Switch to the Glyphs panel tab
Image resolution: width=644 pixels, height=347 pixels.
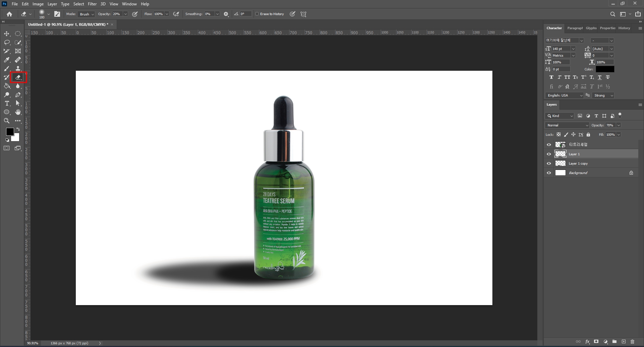[x=591, y=28]
